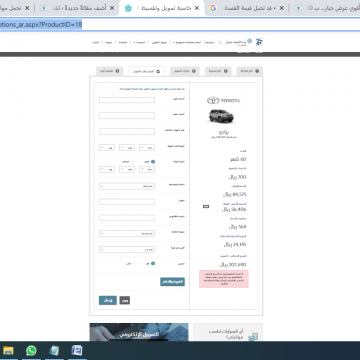
Task: Open the nationality dropdown below the email field
Action: click(x=127, y=233)
